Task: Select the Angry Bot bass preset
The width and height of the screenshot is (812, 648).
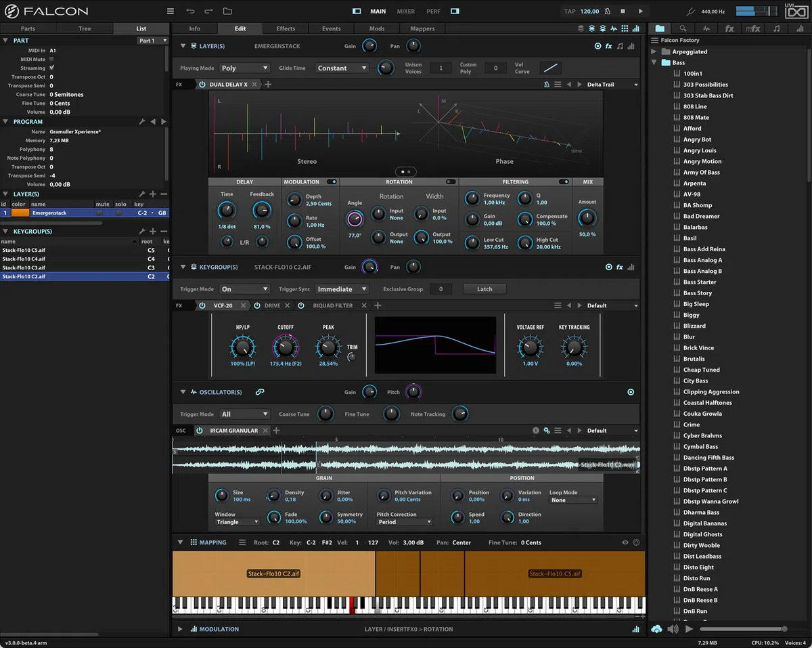Action: pos(697,139)
